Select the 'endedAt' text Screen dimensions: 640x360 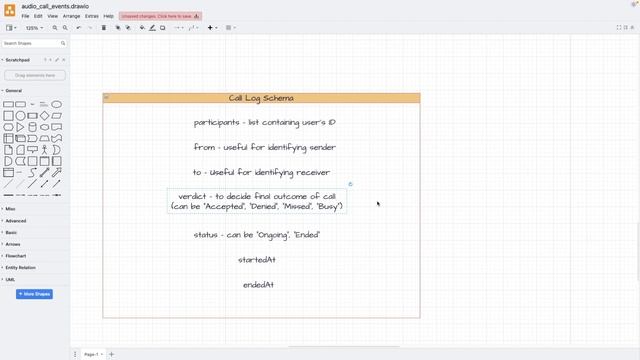tap(258, 285)
